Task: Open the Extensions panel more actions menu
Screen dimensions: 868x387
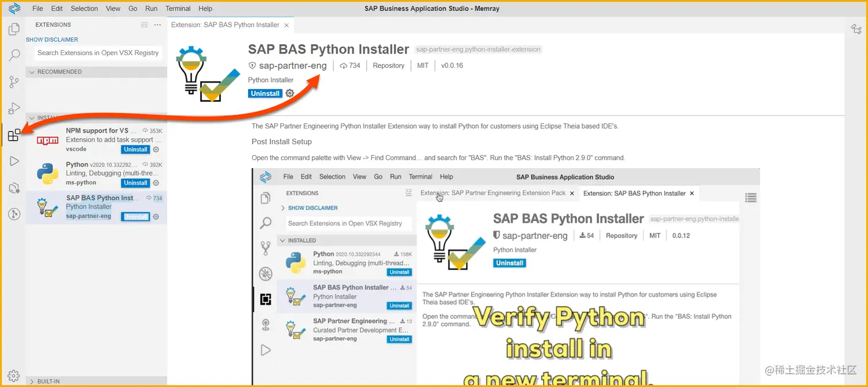Action: 158,25
